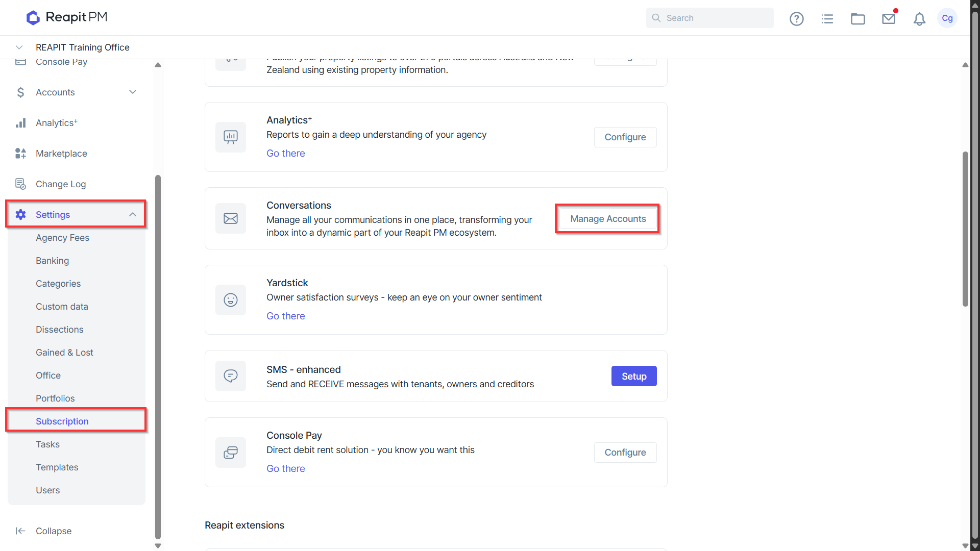980x551 pixels.
Task: Click the Setup button for SMS enhanced
Action: click(x=634, y=377)
